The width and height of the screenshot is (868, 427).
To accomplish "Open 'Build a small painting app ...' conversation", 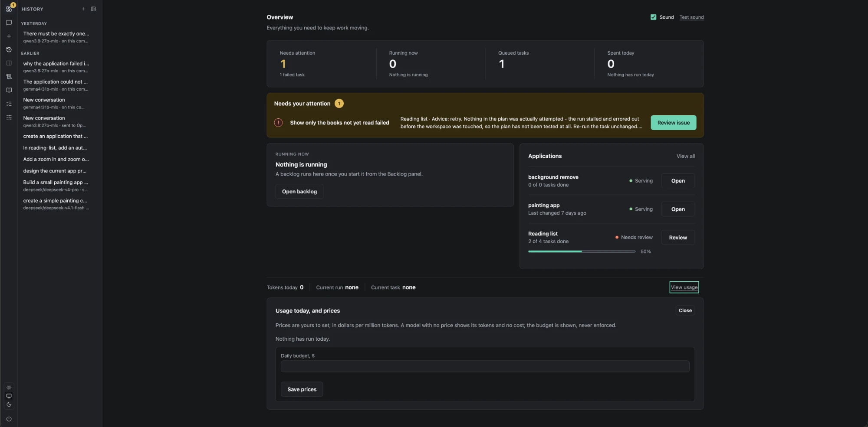I will pos(56,186).
